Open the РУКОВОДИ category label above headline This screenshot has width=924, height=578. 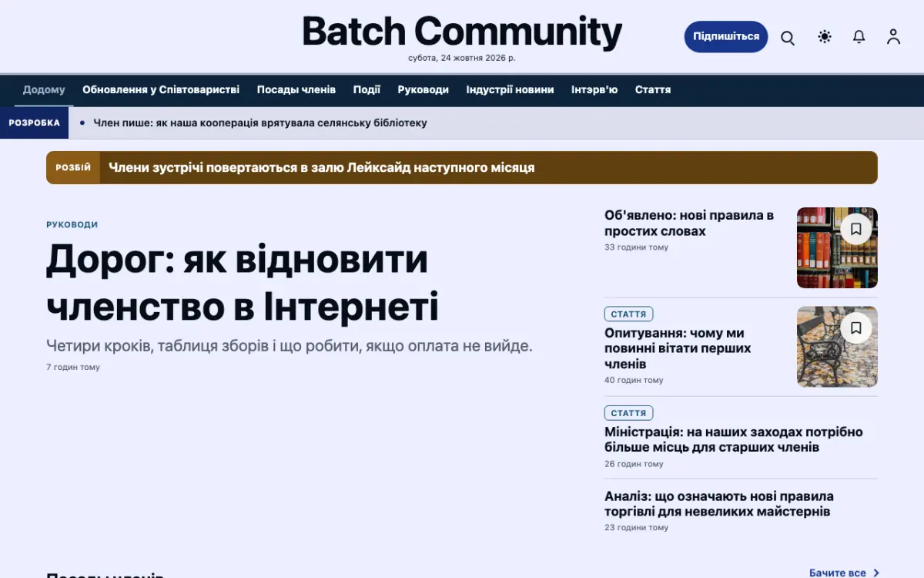[72, 224]
